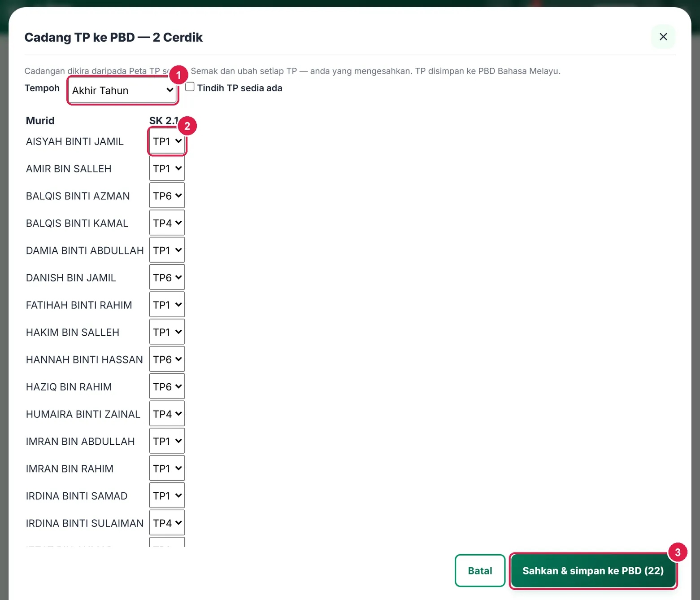Open TP dropdown for DAMIA BINTI ABDULLAH
This screenshot has width=700, height=600.
pos(167,250)
